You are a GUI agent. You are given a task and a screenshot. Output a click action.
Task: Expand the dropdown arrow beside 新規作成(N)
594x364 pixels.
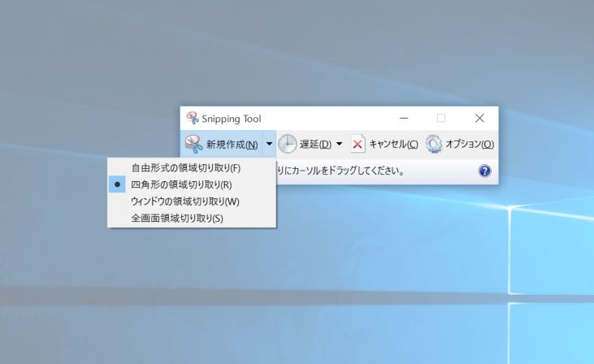click(269, 144)
